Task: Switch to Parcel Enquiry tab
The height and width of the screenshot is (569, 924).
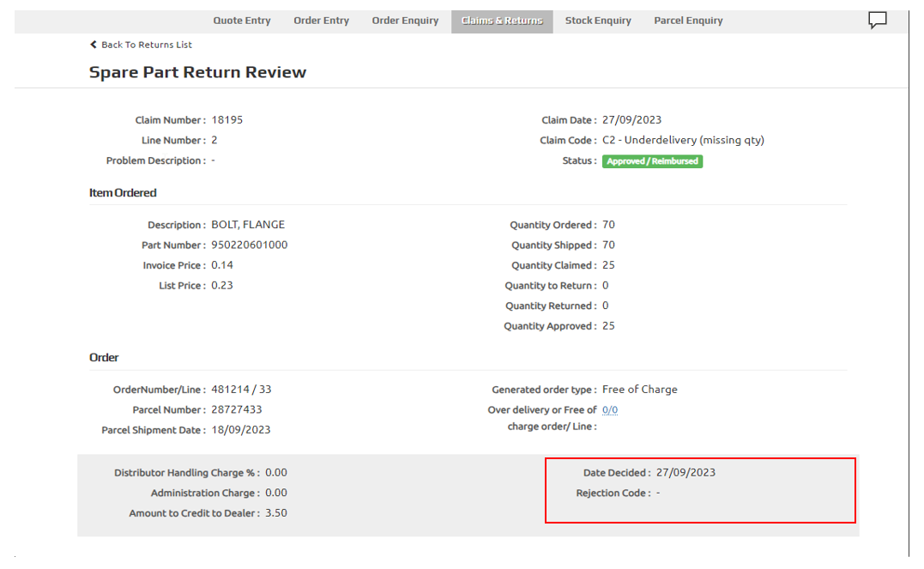Action: (688, 21)
